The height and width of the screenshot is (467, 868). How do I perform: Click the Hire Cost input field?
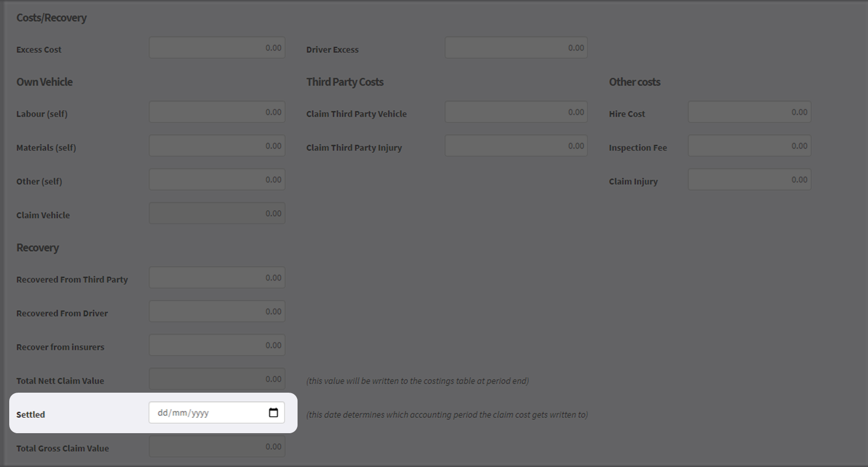pos(749,112)
